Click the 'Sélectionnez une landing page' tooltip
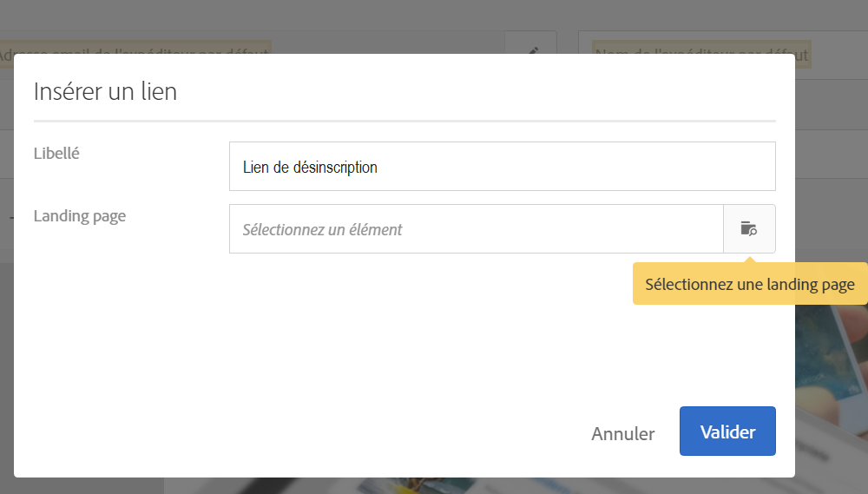This screenshot has height=494, width=868. click(750, 284)
